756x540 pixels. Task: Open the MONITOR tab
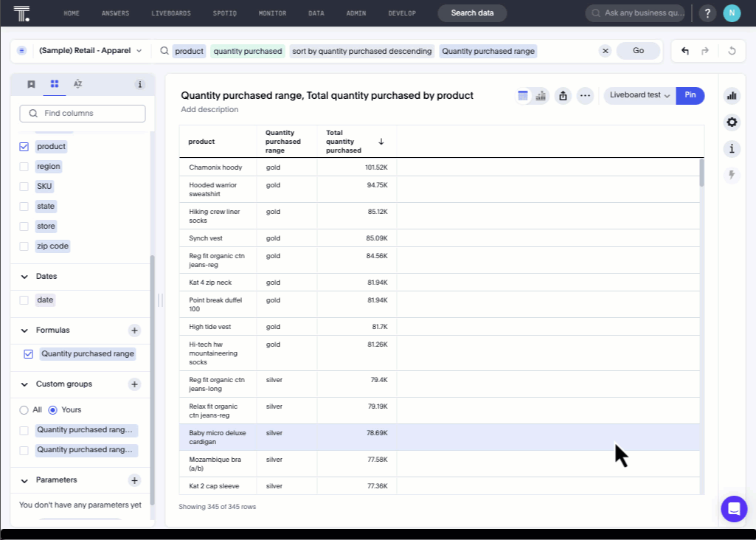[x=272, y=13]
